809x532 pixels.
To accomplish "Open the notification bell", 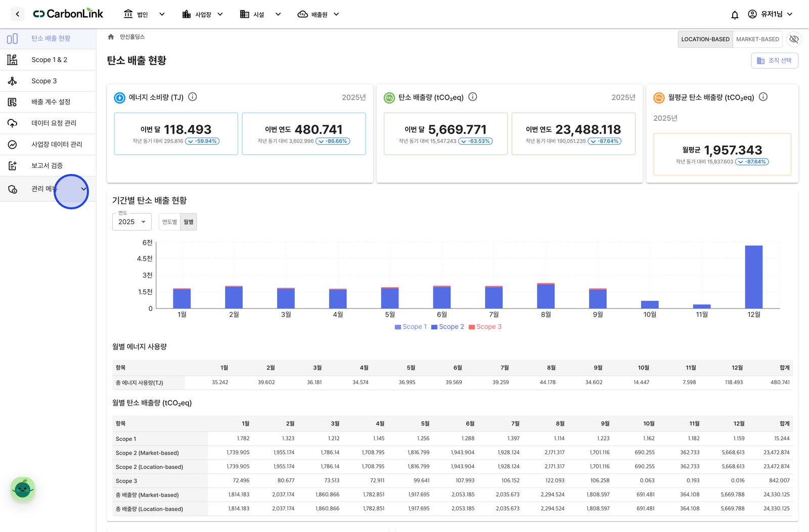I will point(735,15).
